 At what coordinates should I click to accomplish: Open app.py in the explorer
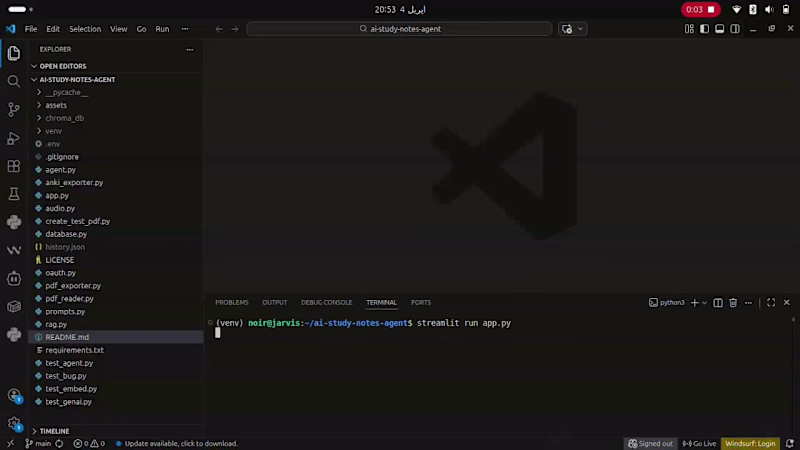(57, 195)
